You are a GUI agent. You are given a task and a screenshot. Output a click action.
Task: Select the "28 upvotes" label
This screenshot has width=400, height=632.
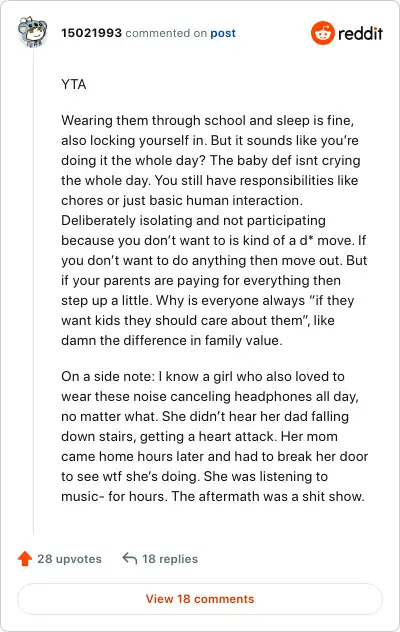pyautogui.click(x=69, y=559)
